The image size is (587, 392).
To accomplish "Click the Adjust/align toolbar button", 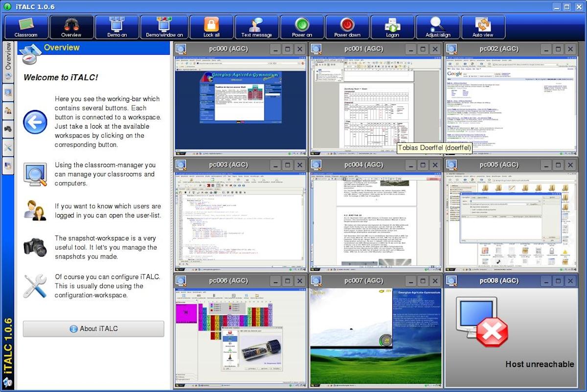I will point(437,27).
